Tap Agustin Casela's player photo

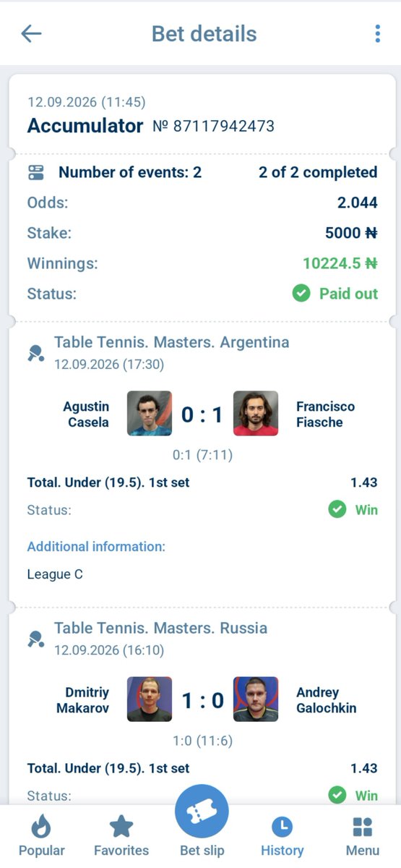point(150,414)
